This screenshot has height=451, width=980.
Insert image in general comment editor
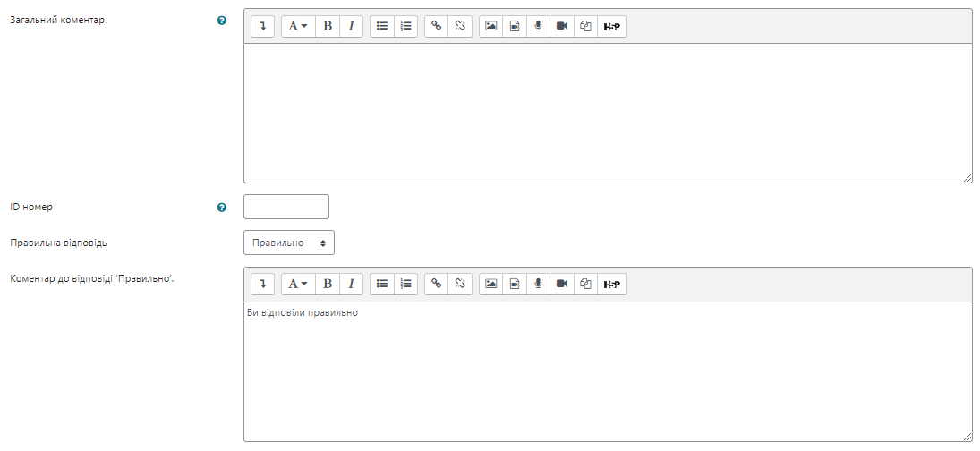(x=491, y=26)
